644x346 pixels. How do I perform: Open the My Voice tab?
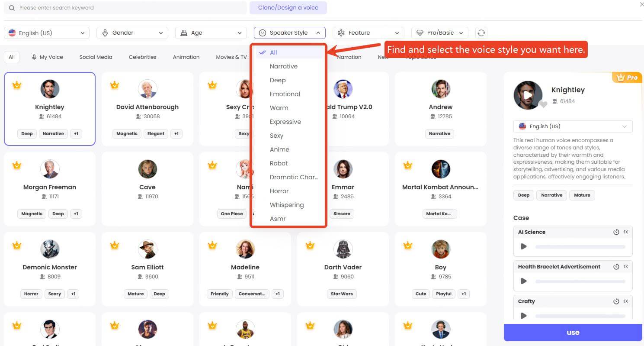tap(47, 57)
